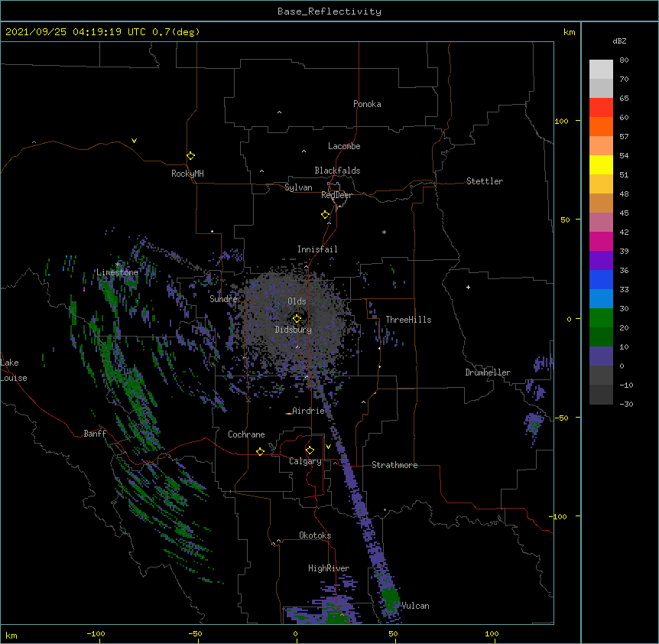Click the Lacombe city label

pos(344,146)
